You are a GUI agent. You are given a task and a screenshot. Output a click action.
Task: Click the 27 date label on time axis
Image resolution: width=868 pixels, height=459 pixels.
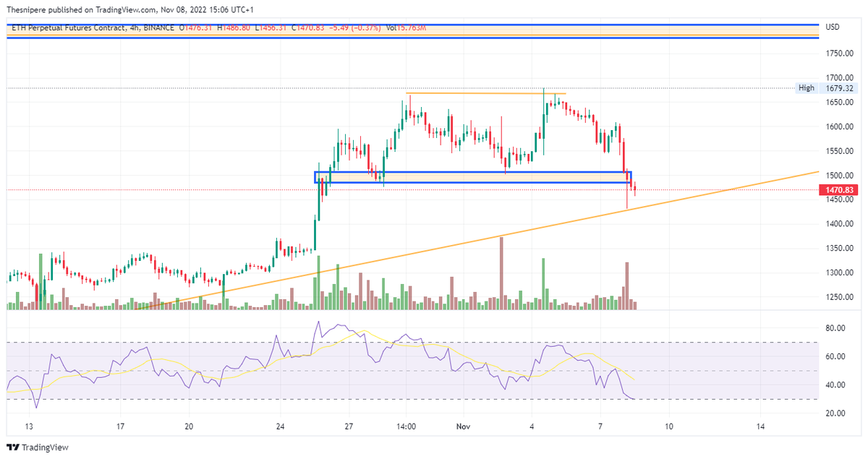(349, 427)
